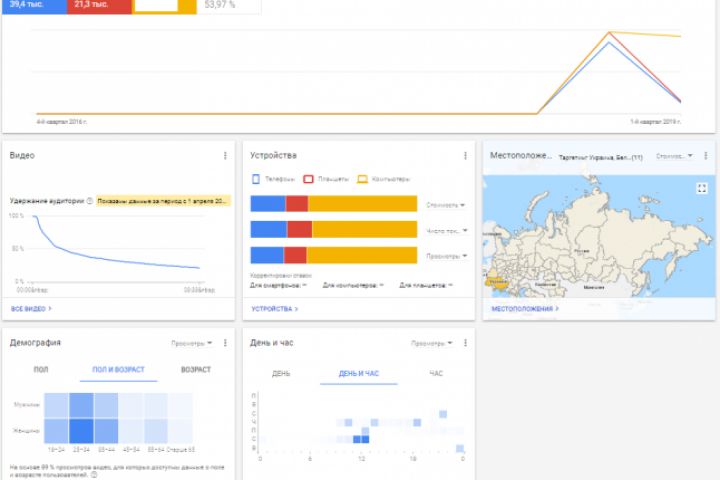Click the Мужчины 25-34 heatmap cell
Viewport: 720px width, 480px height.
[81, 405]
